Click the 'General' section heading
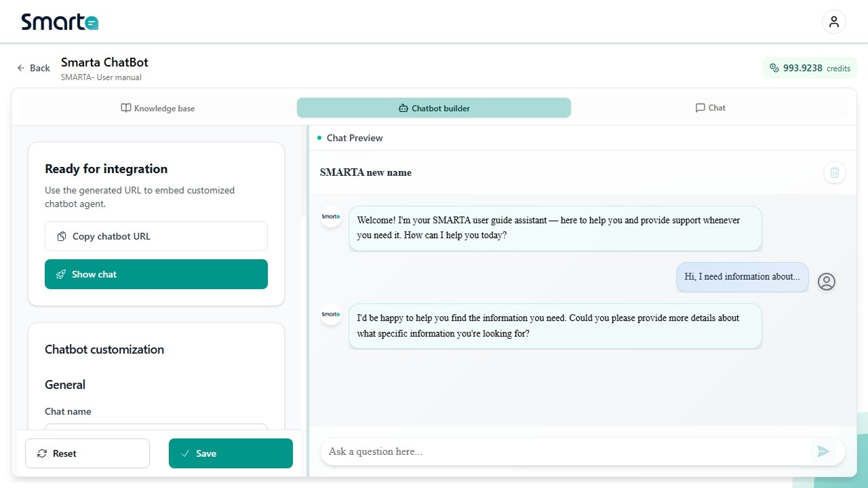 65,385
